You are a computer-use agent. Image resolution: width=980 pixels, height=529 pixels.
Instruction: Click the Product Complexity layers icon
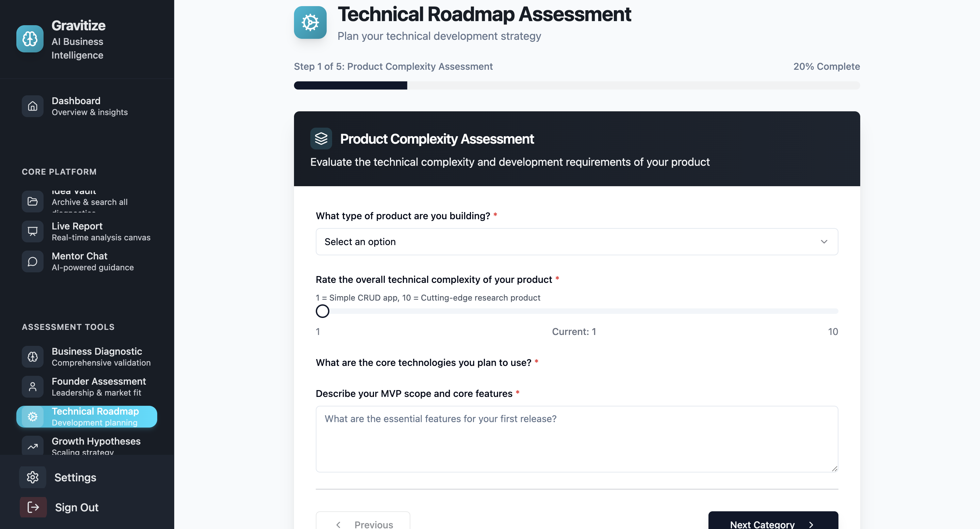click(321, 139)
